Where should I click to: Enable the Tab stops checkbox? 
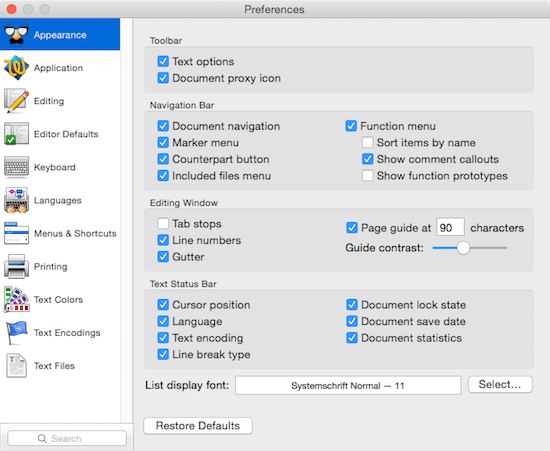click(x=163, y=224)
